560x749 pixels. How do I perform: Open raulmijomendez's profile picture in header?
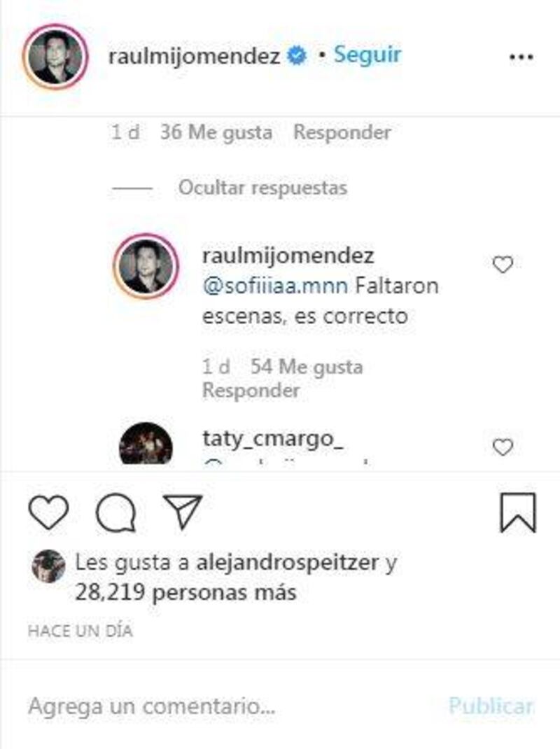coord(55,57)
